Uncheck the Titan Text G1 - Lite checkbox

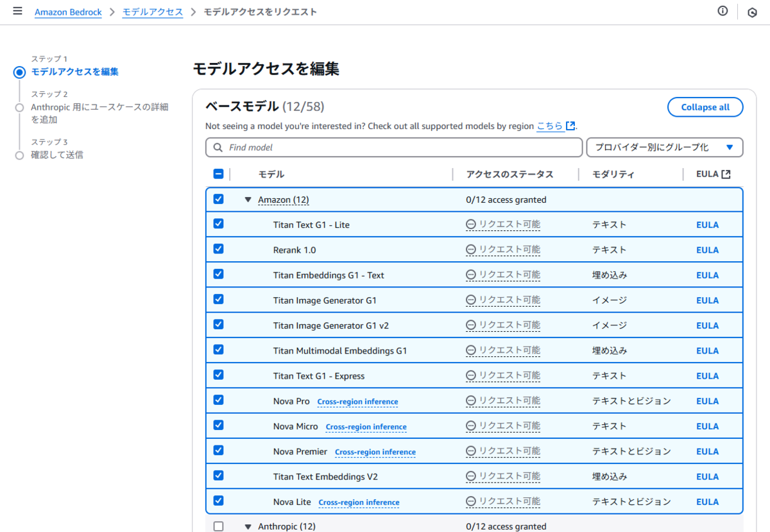tap(218, 223)
